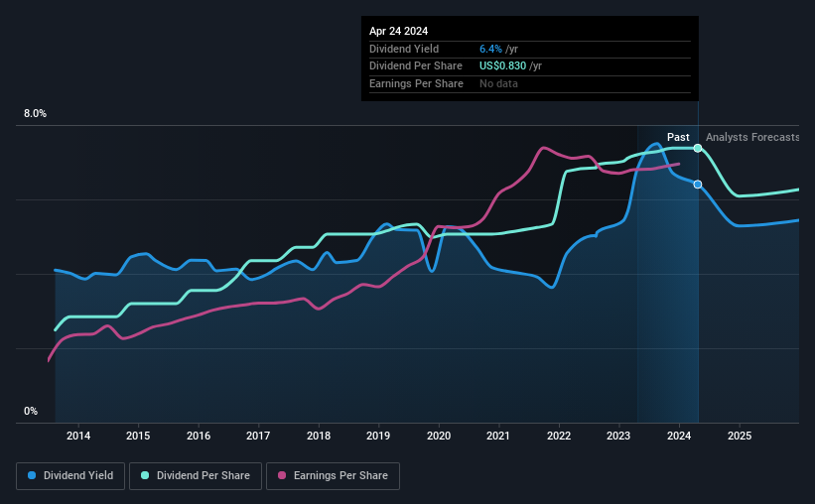This screenshot has width=815, height=504.
Task: Click the 0% y-axis label
Action: pyautogui.click(x=31, y=411)
